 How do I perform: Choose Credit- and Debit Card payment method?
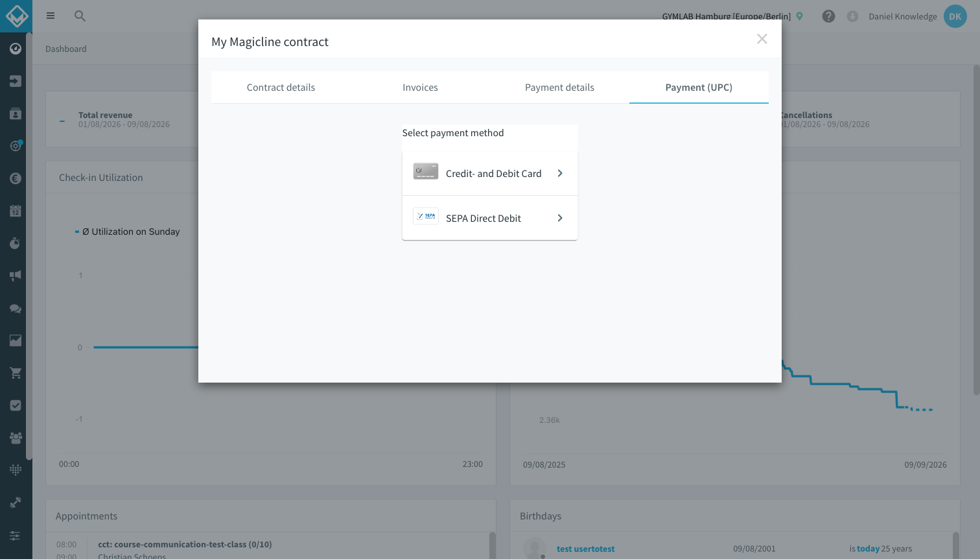coord(490,173)
